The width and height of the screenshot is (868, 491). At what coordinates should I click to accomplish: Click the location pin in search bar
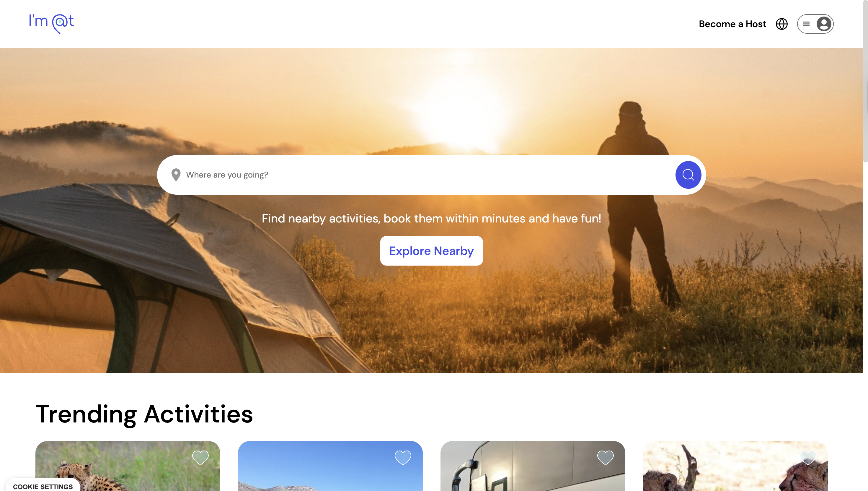176,175
